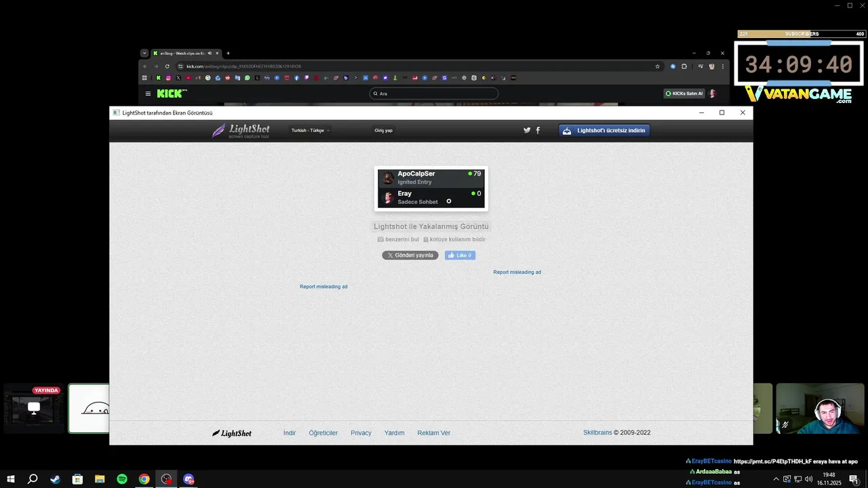Open the Öğreticiler footer link
Viewport: 868px width, 488px height.
point(323,433)
